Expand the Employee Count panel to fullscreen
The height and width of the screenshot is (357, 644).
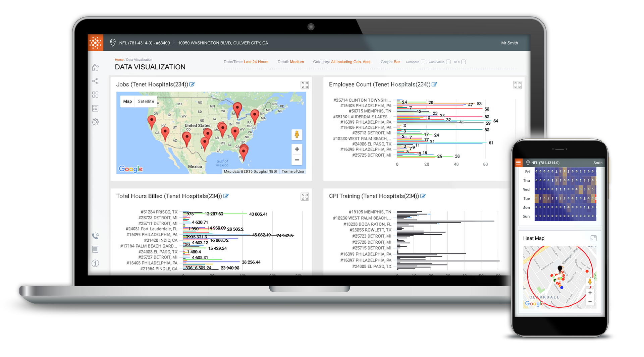(x=517, y=85)
